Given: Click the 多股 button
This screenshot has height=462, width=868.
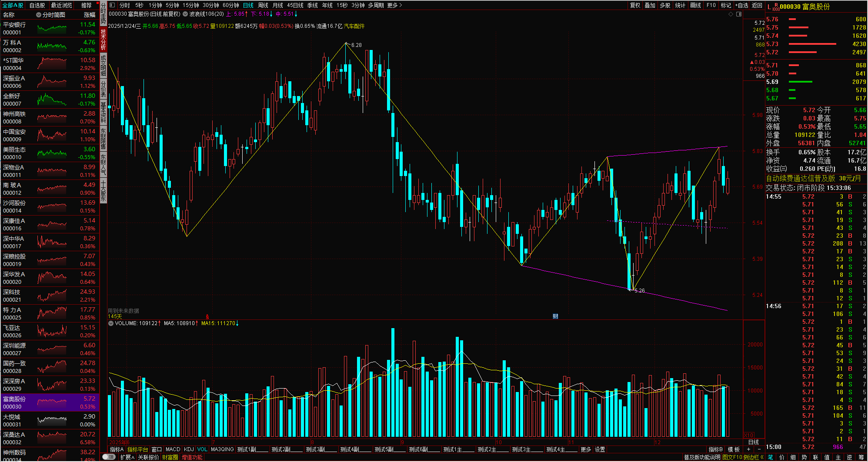Looking at the screenshot, I should point(665,5).
